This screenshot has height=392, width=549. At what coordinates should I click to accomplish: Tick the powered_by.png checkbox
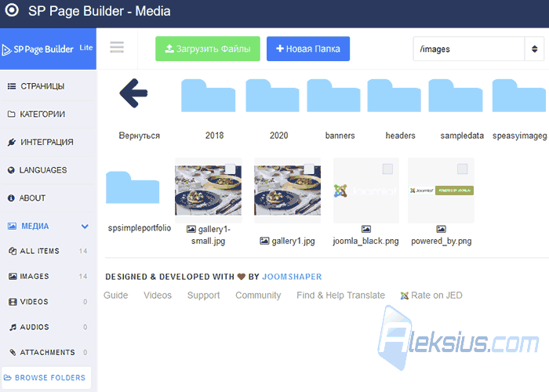coord(463,169)
